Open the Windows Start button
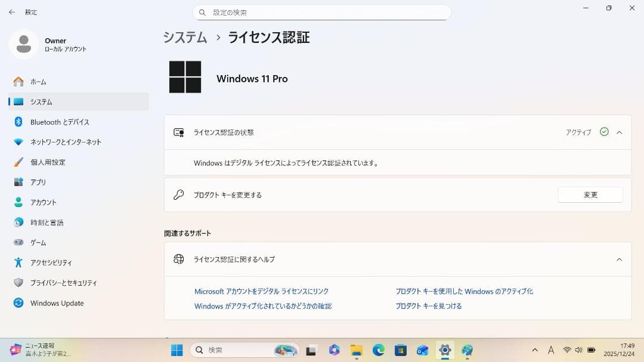 tap(177, 350)
